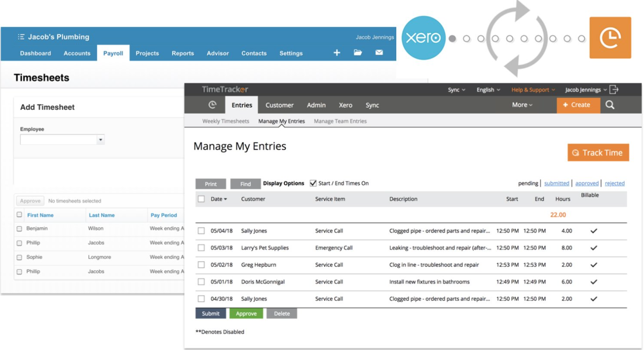This screenshot has width=644, height=350.
Task: Open Projects in Xero navigation
Action: point(147,53)
